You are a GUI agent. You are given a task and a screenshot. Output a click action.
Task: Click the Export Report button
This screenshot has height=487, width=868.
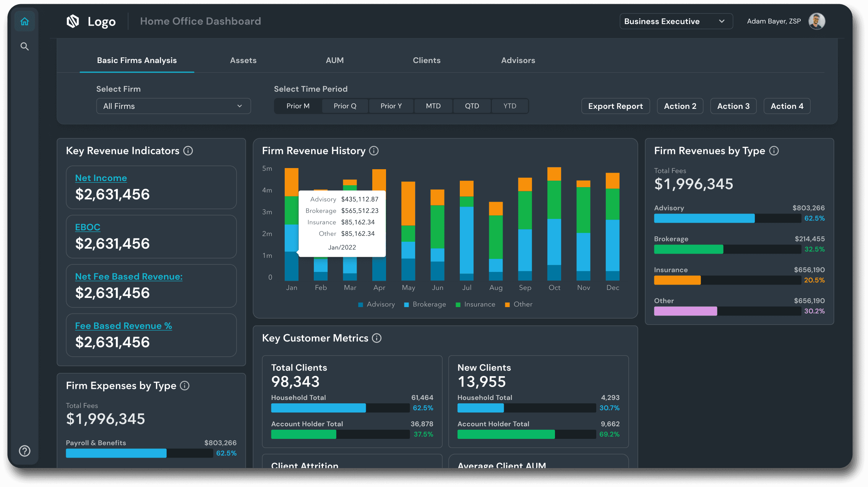click(615, 106)
